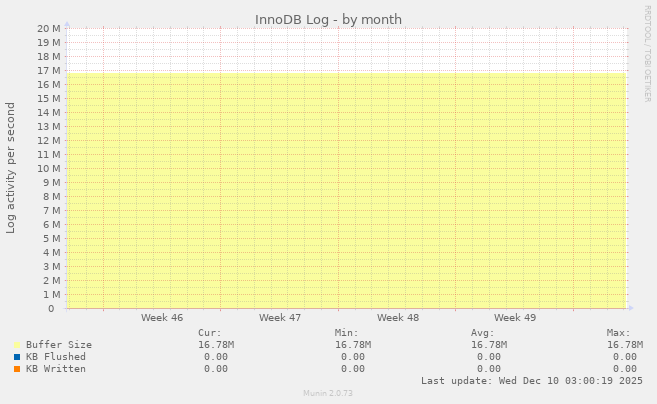Click the yellow Buffer Size graph area
Viewport: 657px width, 404px height.
[347, 191]
